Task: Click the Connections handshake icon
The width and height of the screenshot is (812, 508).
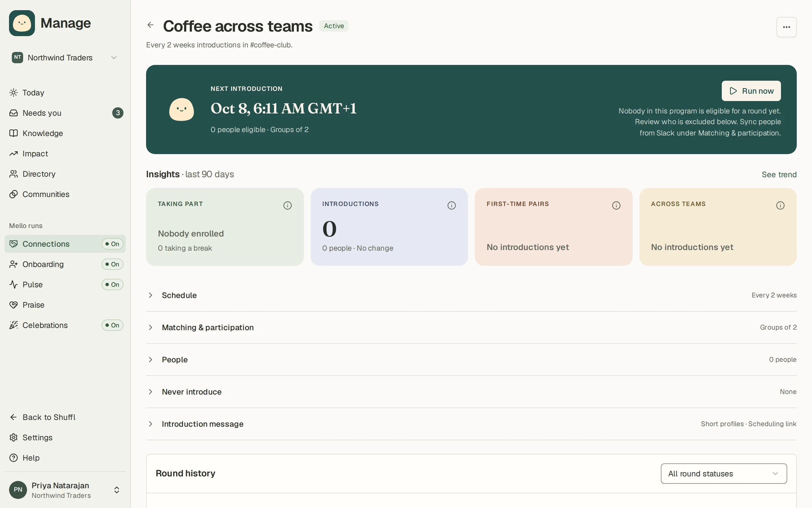Action: 14,244
